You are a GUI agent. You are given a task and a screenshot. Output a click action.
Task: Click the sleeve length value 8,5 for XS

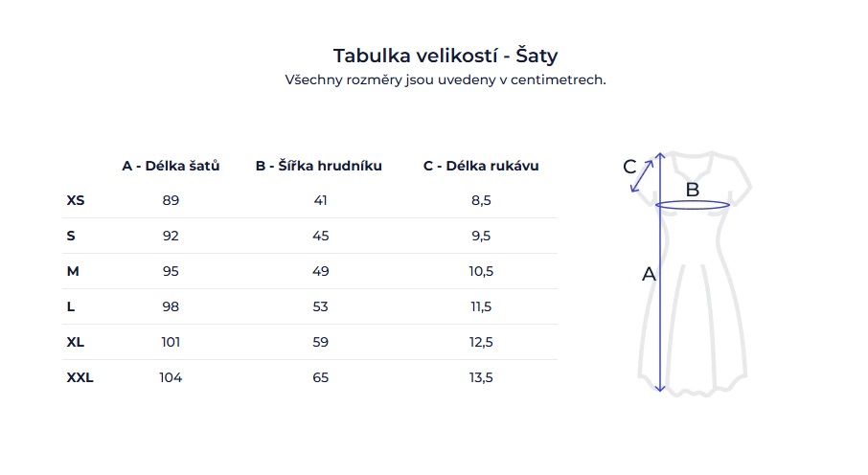tap(481, 200)
